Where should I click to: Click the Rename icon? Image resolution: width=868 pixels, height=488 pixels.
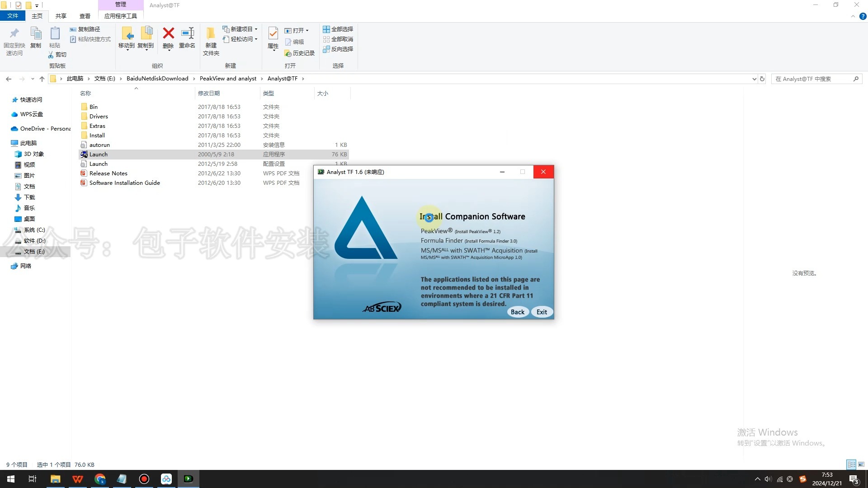coord(187,33)
